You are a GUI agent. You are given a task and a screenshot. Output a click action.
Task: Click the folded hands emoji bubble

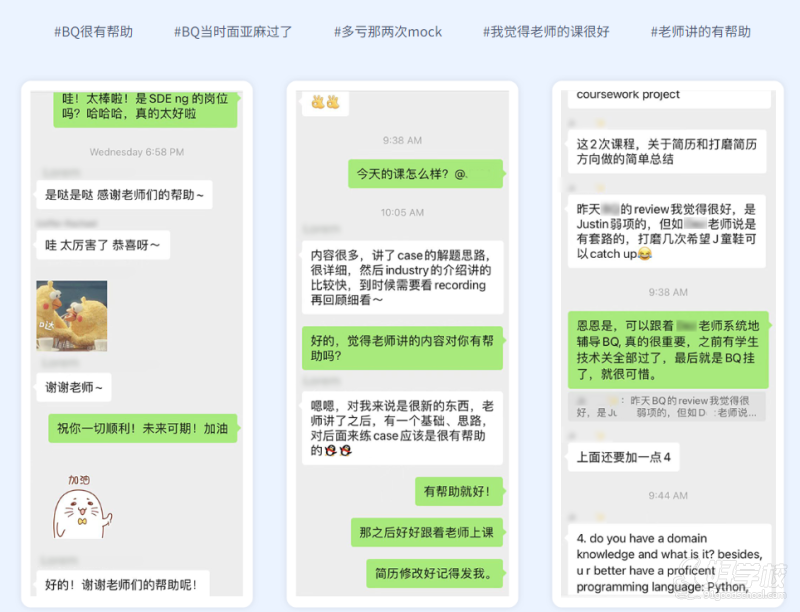325,102
